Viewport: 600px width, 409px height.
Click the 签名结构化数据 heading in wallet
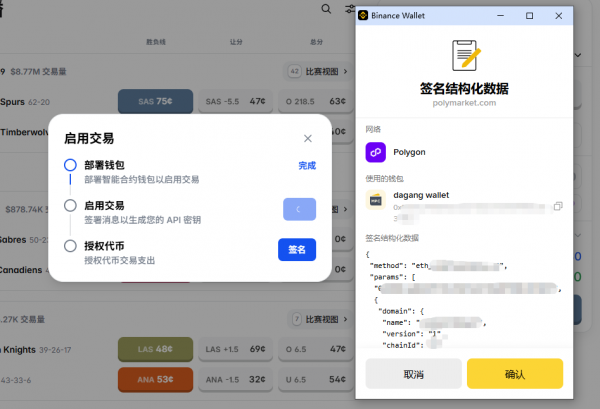point(464,88)
